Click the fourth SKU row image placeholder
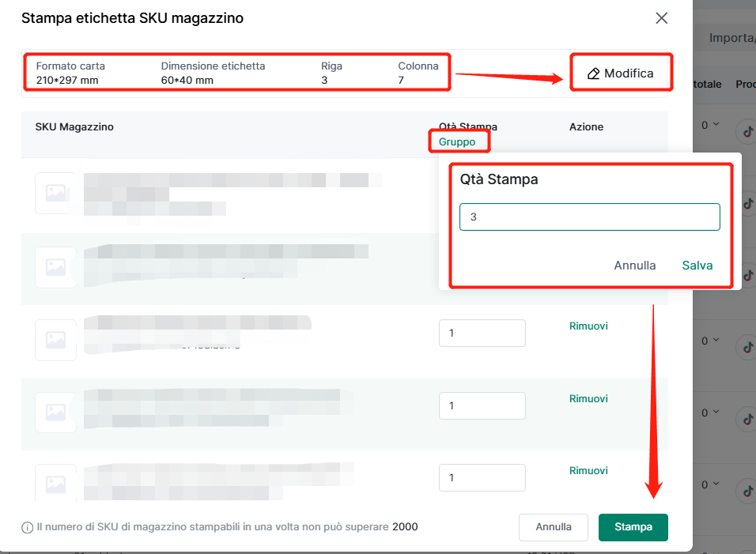756x554 pixels. (55, 412)
